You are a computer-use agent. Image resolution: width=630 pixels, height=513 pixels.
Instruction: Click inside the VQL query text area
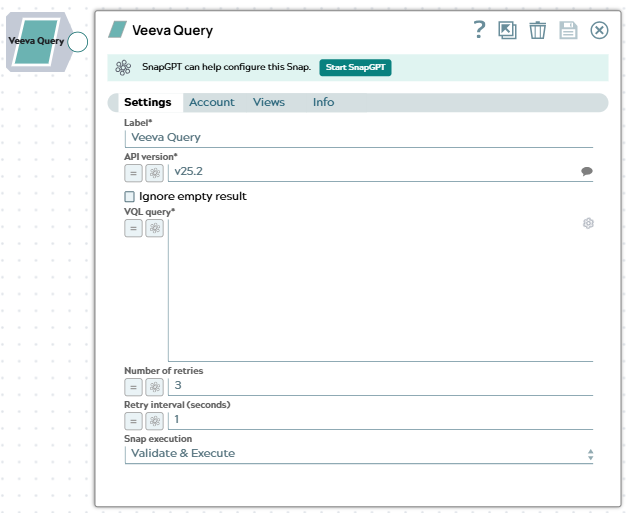[x=380, y=290]
